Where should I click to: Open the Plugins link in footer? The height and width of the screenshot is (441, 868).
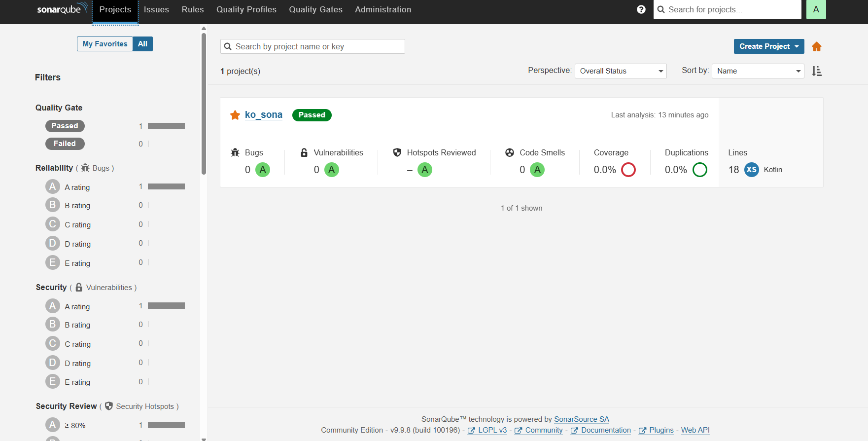661,430
